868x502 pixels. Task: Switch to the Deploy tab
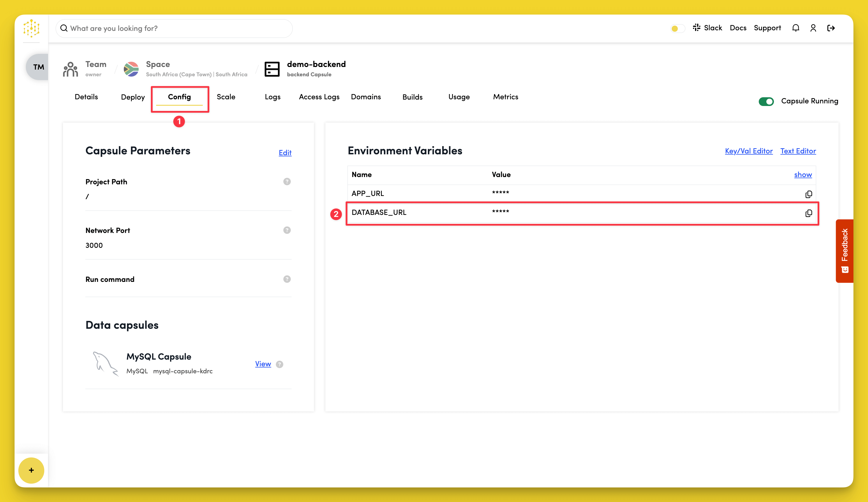pos(133,97)
